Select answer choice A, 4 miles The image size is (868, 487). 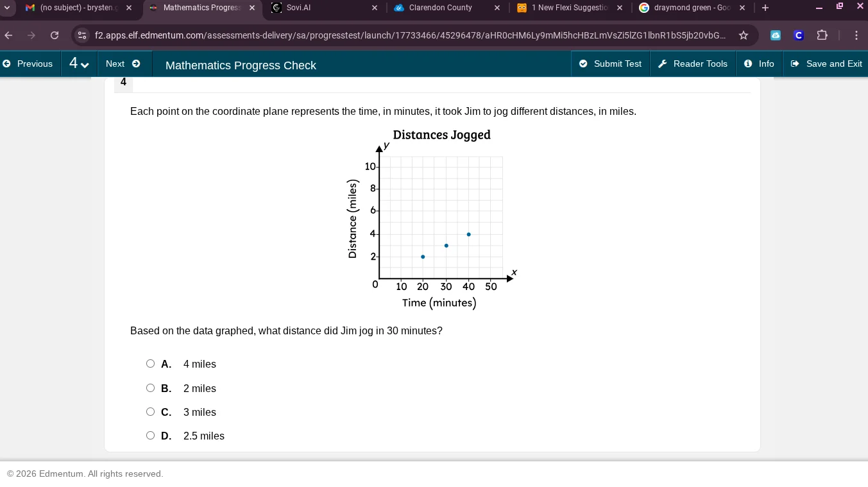point(150,363)
